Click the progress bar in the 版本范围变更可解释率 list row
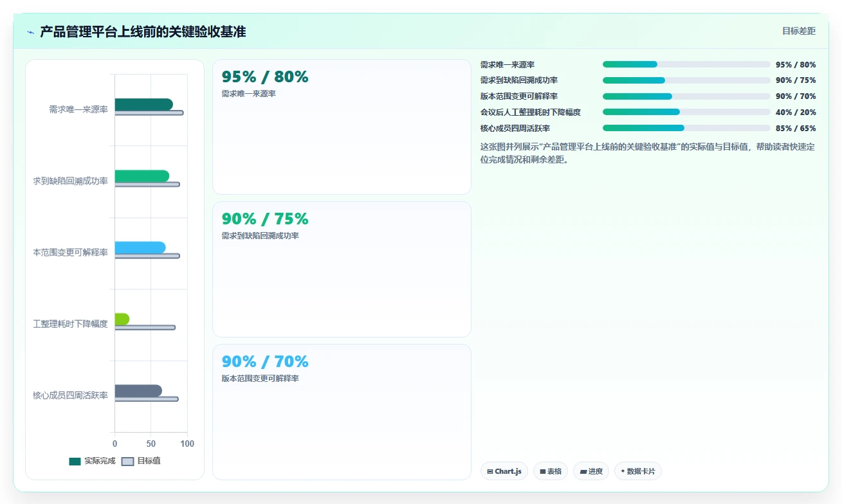This screenshot has width=842, height=504. 686,96
